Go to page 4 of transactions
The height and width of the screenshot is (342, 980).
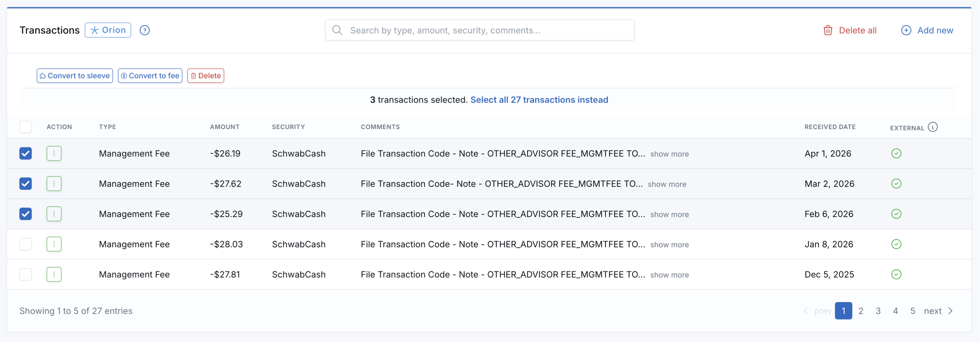895,311
